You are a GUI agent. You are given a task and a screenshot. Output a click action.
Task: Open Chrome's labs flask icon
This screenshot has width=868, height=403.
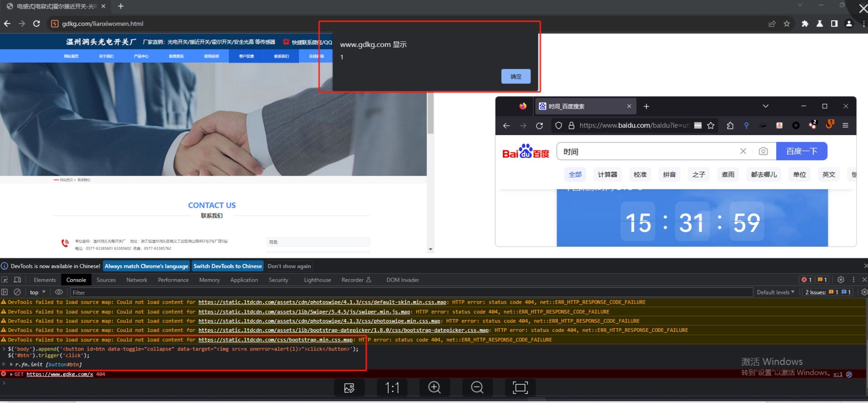819,24
